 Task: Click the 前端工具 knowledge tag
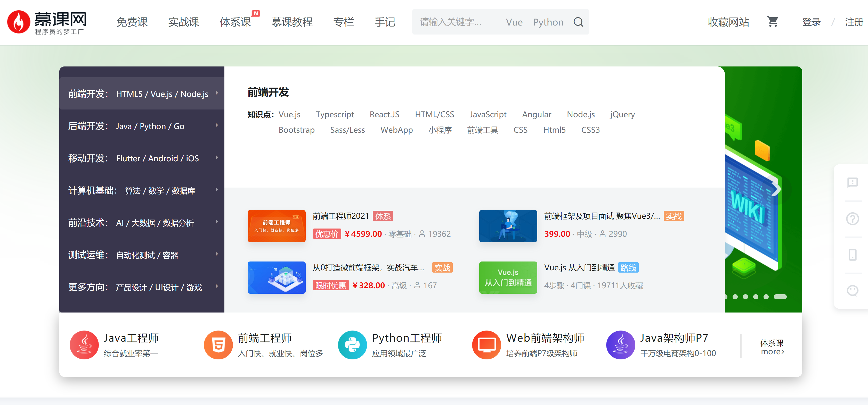482,130
